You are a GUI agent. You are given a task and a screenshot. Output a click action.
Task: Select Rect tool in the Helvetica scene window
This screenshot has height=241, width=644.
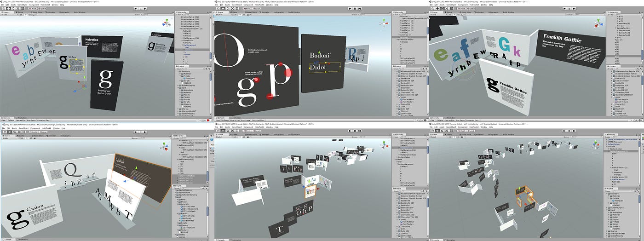[23, 9]
